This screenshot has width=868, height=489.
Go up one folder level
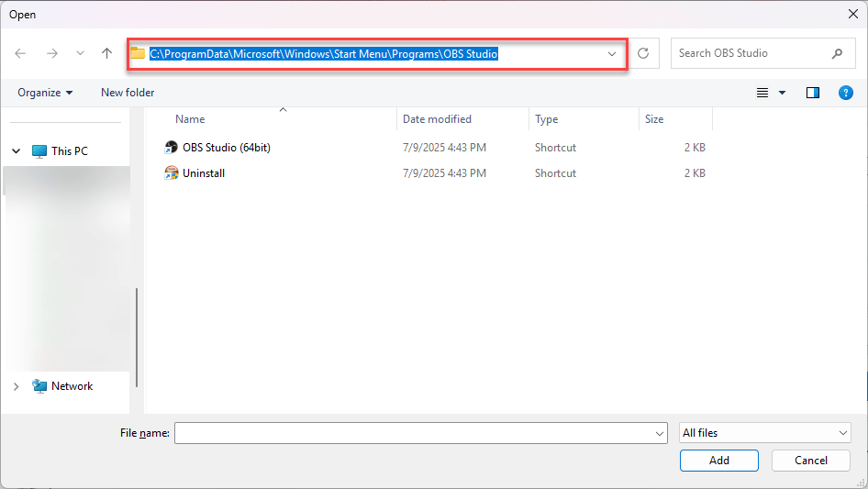(x=106, y=53)
